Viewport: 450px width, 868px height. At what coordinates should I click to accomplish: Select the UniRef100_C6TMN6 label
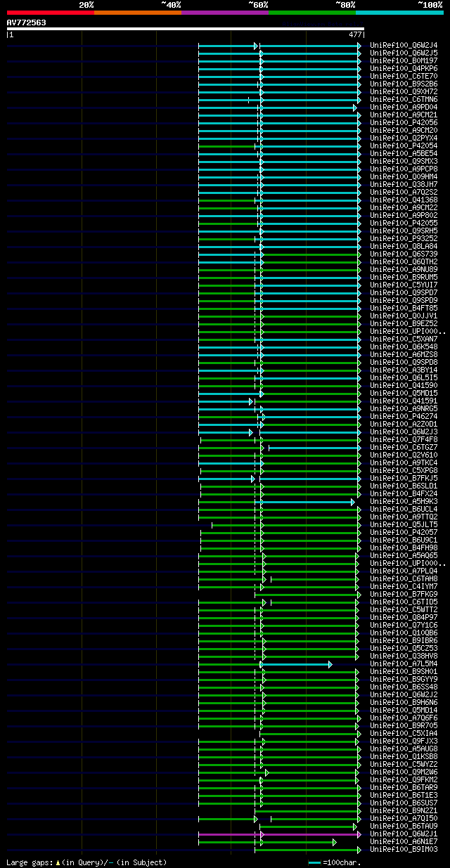[x=404, y=100]
